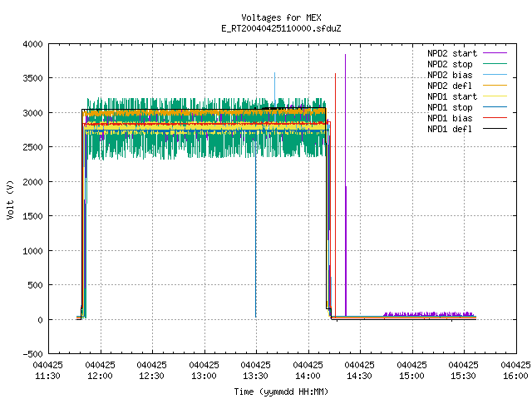The image size is (532, 399).
Task: Click the 'NPD2 start' legend label
Action: point(452,53)
